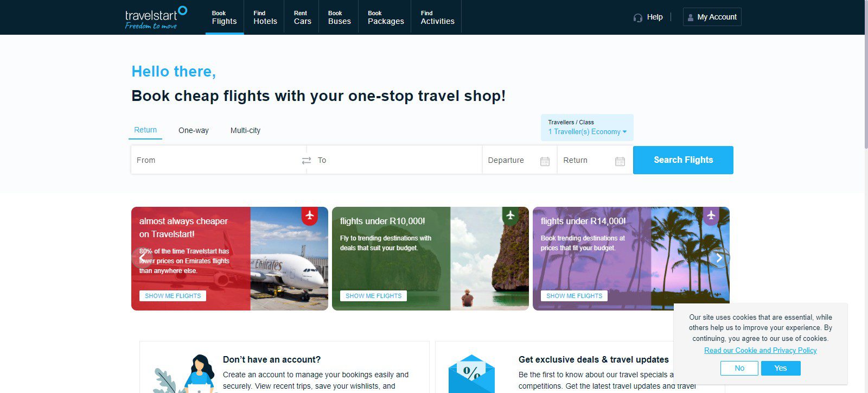This screenshot has height=393, width=868.
Task: Click the My Account user icon
Action: pos(691,17)
